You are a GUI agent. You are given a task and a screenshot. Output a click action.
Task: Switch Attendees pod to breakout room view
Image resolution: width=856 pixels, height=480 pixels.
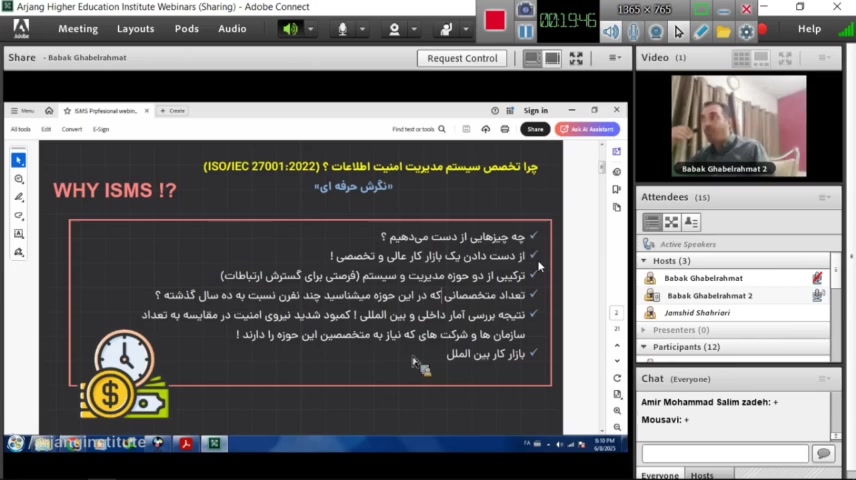click(x=671, y=222)
